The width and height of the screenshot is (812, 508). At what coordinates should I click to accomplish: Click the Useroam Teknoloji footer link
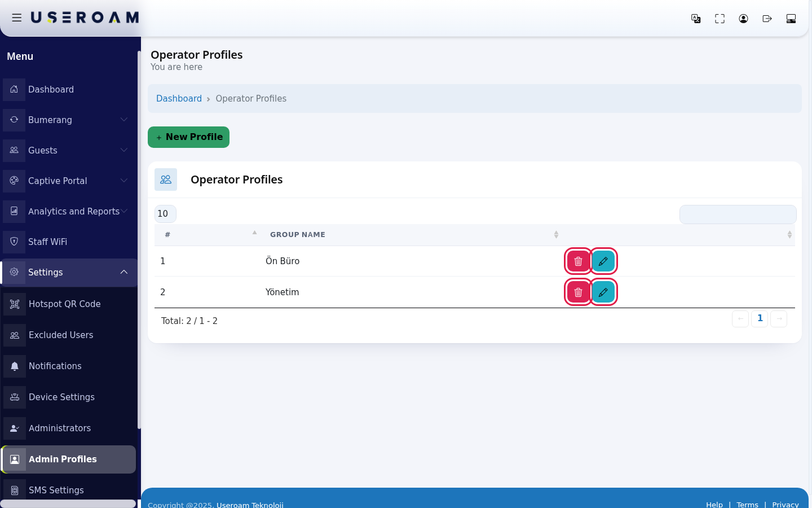click(250, 505)
